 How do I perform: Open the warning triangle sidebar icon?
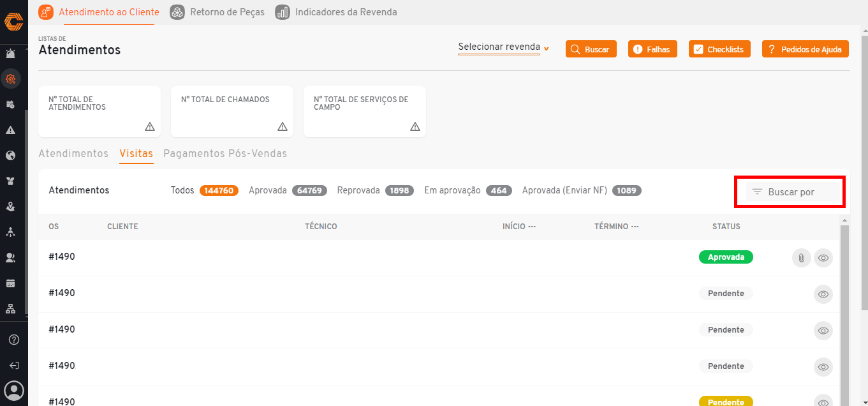click(11, 130)
